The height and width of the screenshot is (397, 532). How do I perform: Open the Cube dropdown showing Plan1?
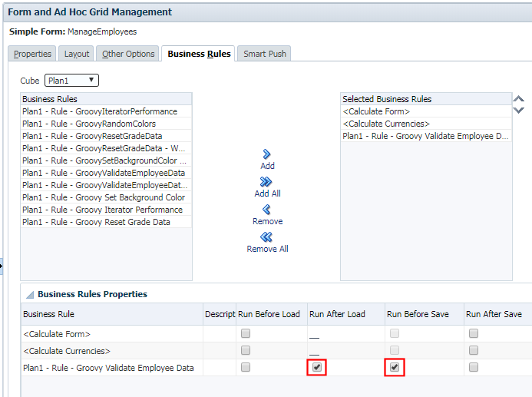coord(71,81)
